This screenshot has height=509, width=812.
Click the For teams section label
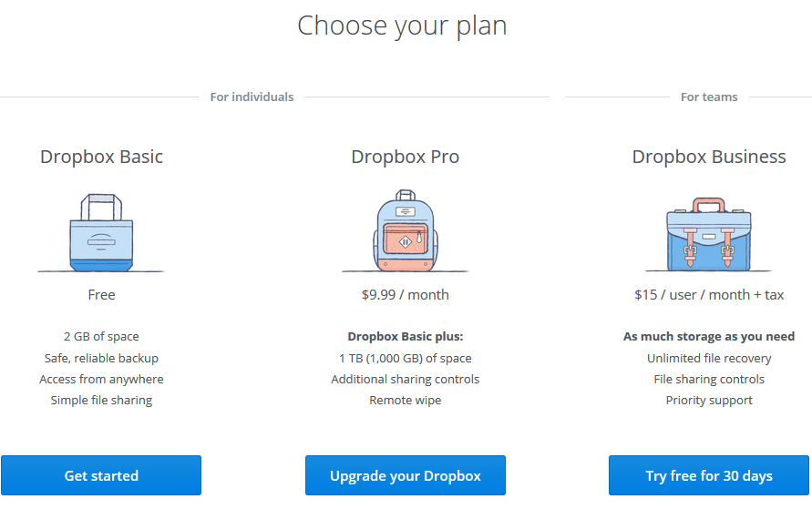click(x=709, y=97)
